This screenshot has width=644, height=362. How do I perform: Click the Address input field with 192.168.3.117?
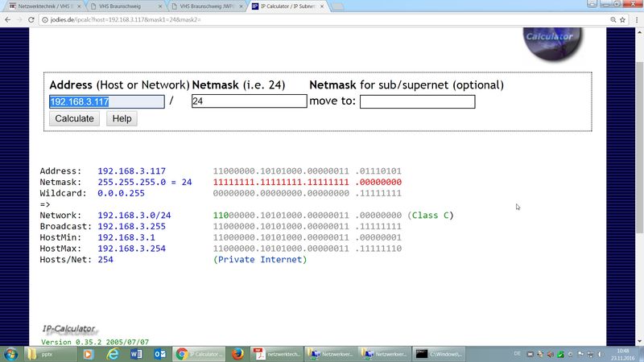click(107, 101)
